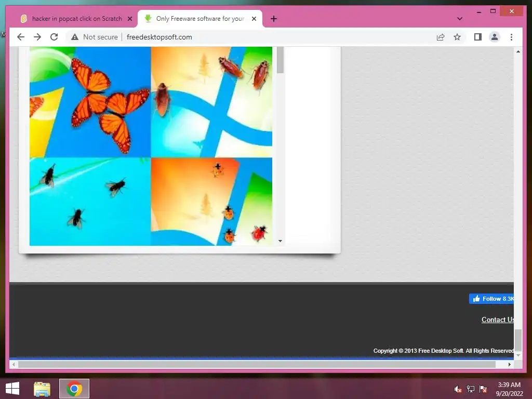
Task: Open the browser side panel
Action: 478,37
